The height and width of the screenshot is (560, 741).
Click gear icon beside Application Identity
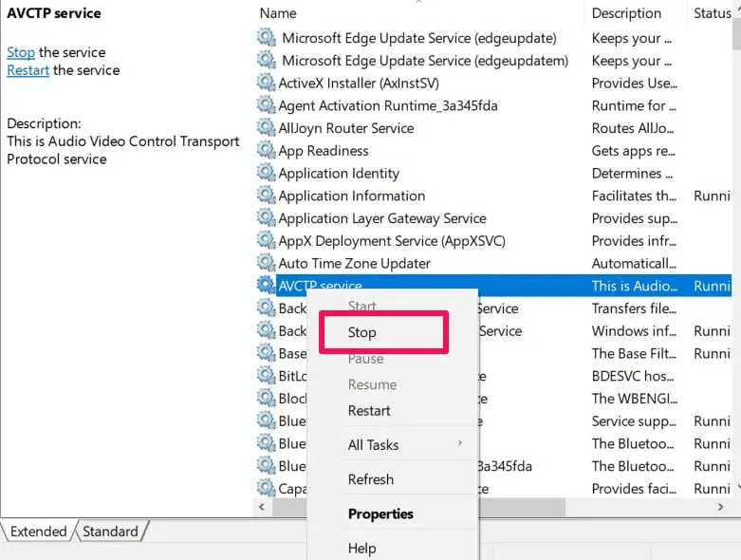(x=267, y=173)
